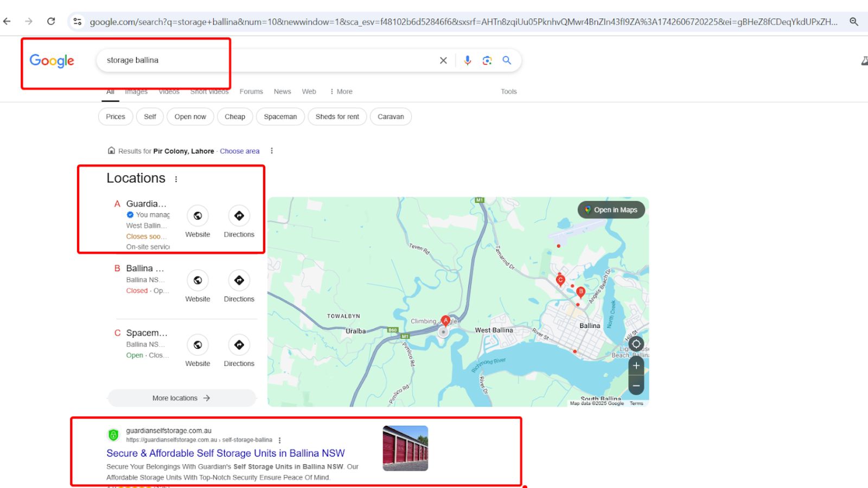Get Directions icon for Spaceman listing C
Viewport: 868px width, 488px height.
(239, 345)
